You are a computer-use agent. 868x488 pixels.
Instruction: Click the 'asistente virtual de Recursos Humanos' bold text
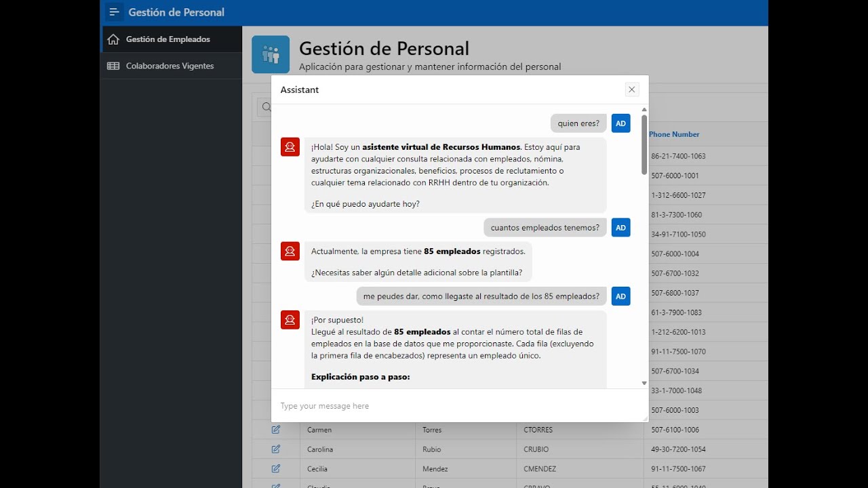point(441,147)
